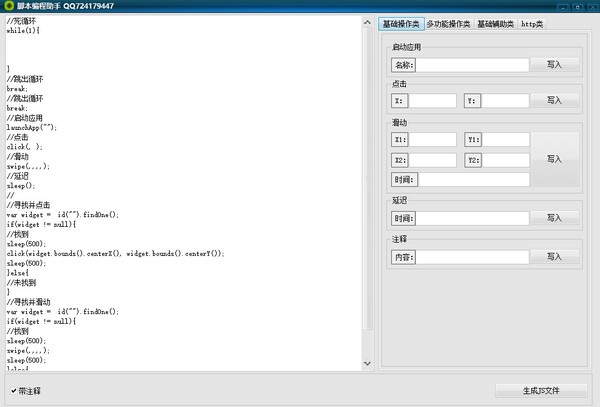This screenshot has width=600, height=407.
Task: Select the 基础操作类 tab
Action: pos(401,24)
